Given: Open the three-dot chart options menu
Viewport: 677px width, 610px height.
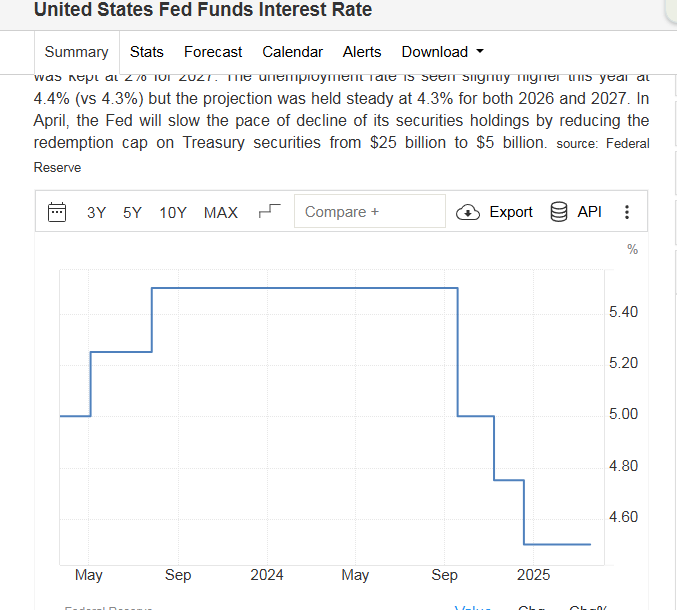Looking at the screenshot, I should (x=627, y=212).
